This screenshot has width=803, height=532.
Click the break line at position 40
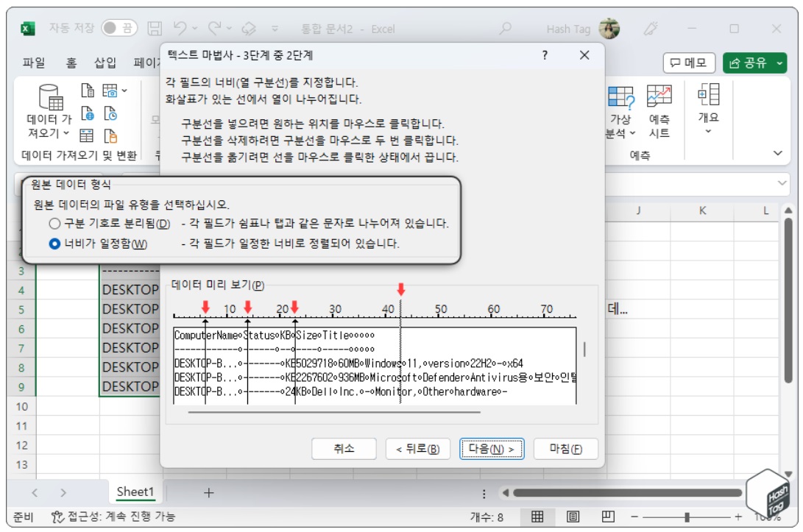pyautogui.click(x=400, y=353)
